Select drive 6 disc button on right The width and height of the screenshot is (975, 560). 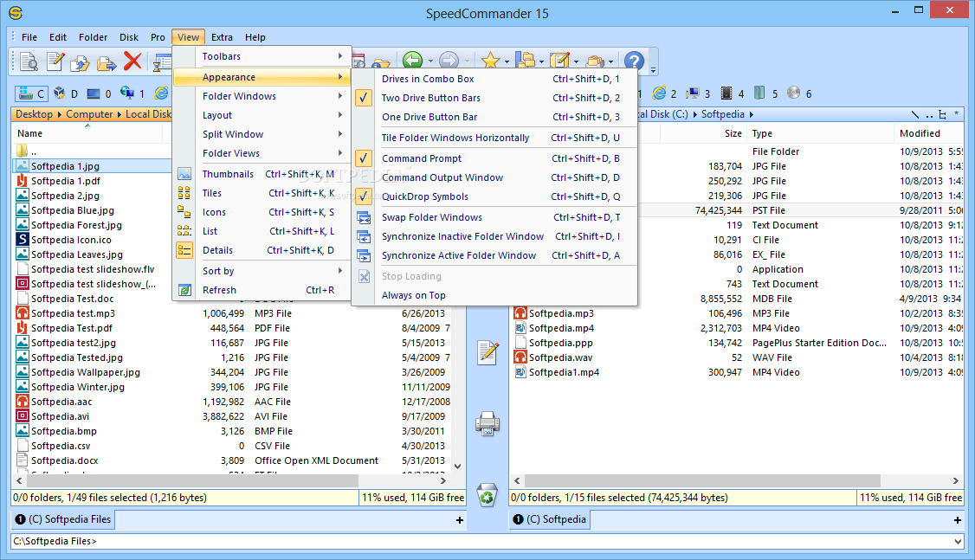[x=799, y=93]
